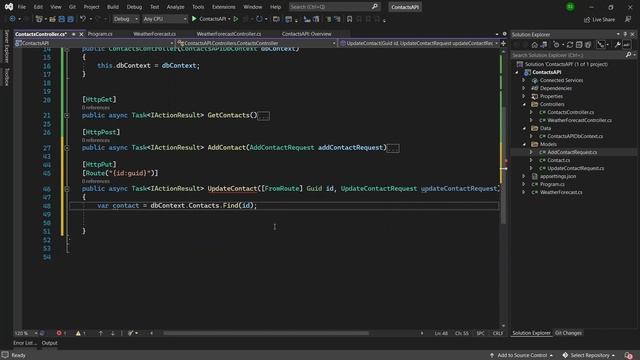Collapse the UpdateContact method outline
Screen dimensions: 640x360
67,189
